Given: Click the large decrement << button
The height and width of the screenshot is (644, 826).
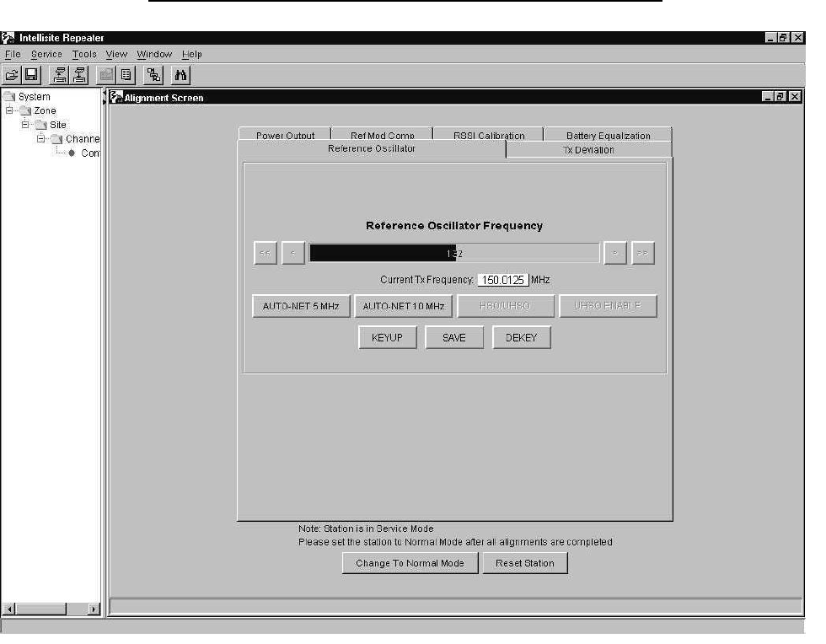Looking at the screenshot, I should click(x=265, y=253).
